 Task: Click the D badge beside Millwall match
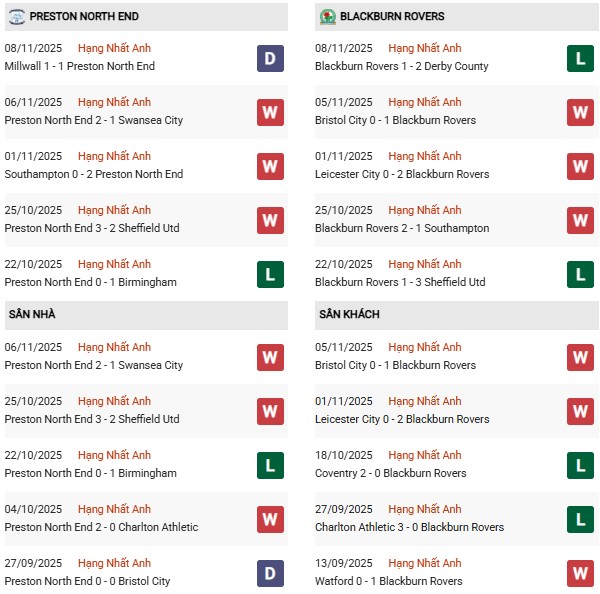pos(270,58)
